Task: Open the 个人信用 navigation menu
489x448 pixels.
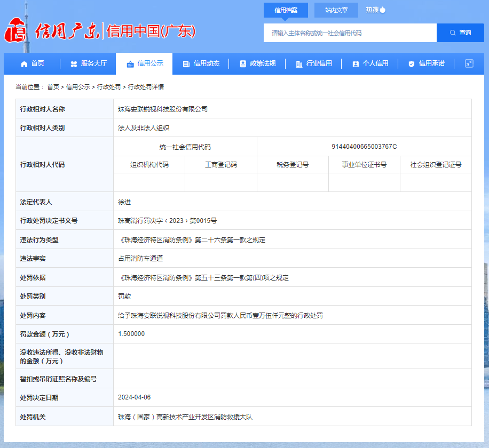Action: pos(370,63)
